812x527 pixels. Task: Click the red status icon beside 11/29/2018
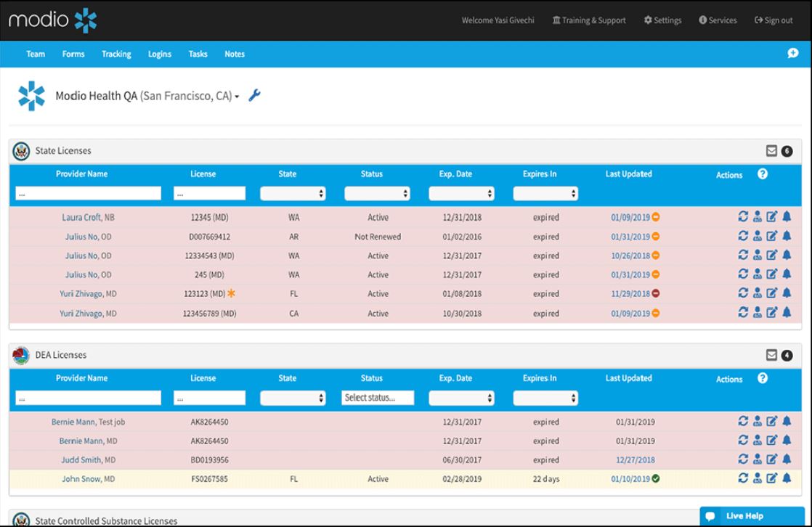pyautogui.click(x=656, y=293)
